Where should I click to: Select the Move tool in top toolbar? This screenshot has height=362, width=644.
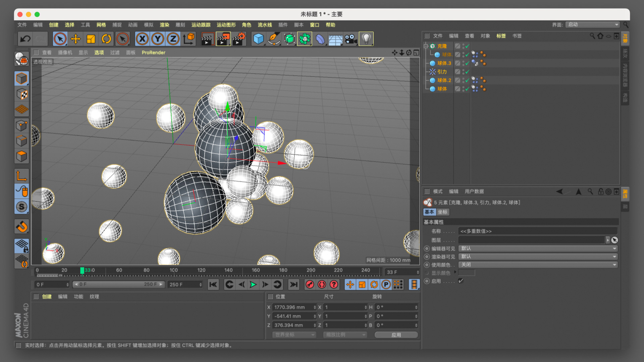point(75,39)
